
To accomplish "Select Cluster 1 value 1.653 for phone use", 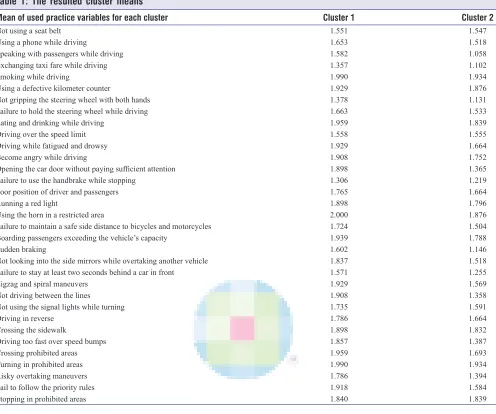I will [339, 43].
